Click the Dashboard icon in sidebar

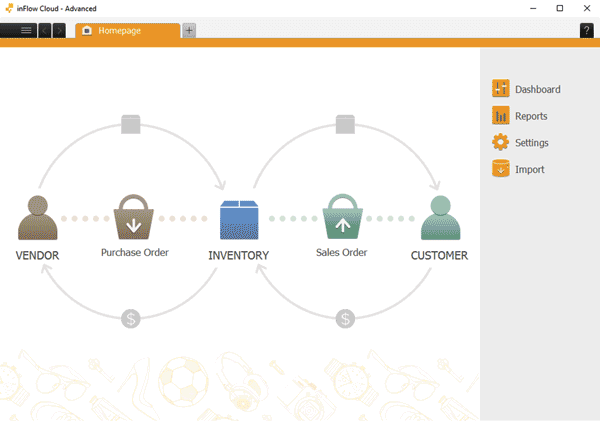(x=501, y=89)
